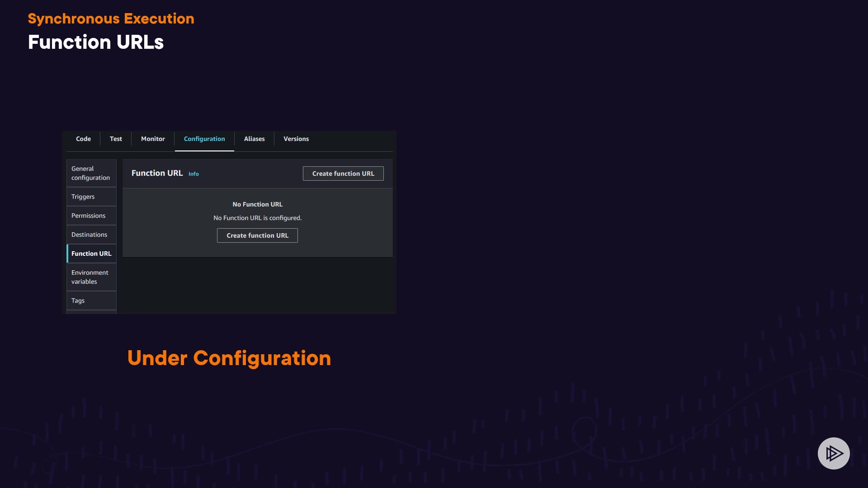Screen dimensions: 868x488
Task: Open Triggers in the side menu
Action: (x=83, y=197)
